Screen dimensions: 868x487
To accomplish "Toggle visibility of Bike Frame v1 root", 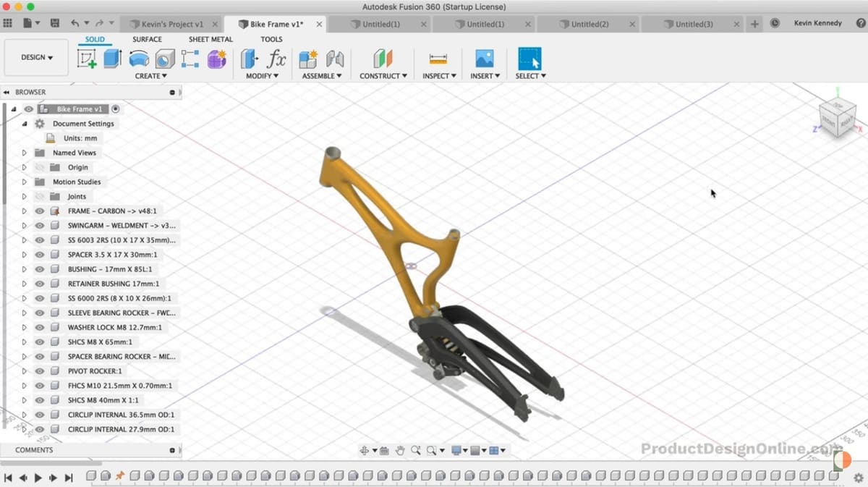I will click(x=28, y=109).
